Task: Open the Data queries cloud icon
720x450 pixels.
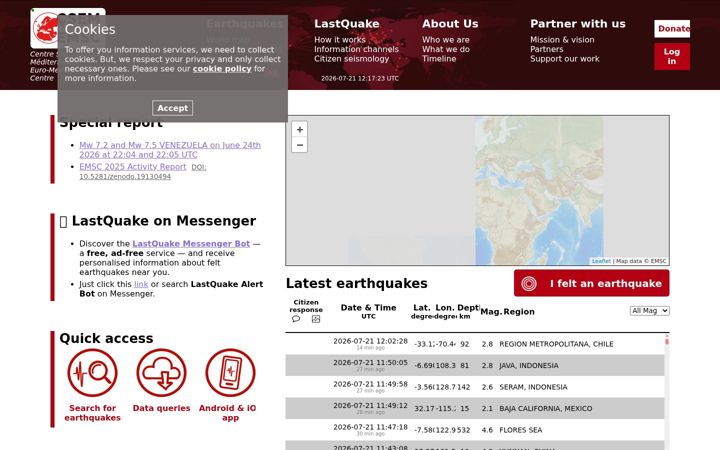Action: coord(161,373)
